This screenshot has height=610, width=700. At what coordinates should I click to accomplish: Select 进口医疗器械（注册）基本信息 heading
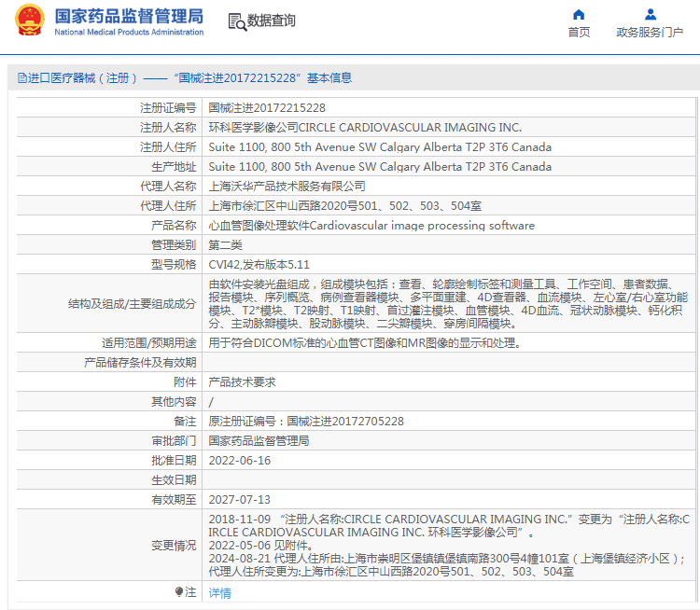click(x=185, y=78)
